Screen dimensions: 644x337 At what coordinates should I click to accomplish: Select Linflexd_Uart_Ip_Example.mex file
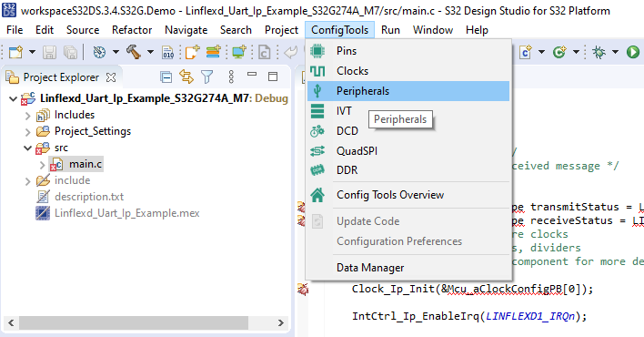pos(127,213)
